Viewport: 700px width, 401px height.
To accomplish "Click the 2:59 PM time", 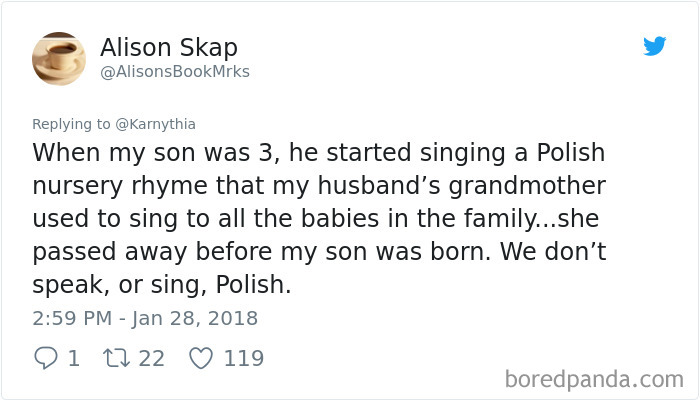I will tap(70, 319).
